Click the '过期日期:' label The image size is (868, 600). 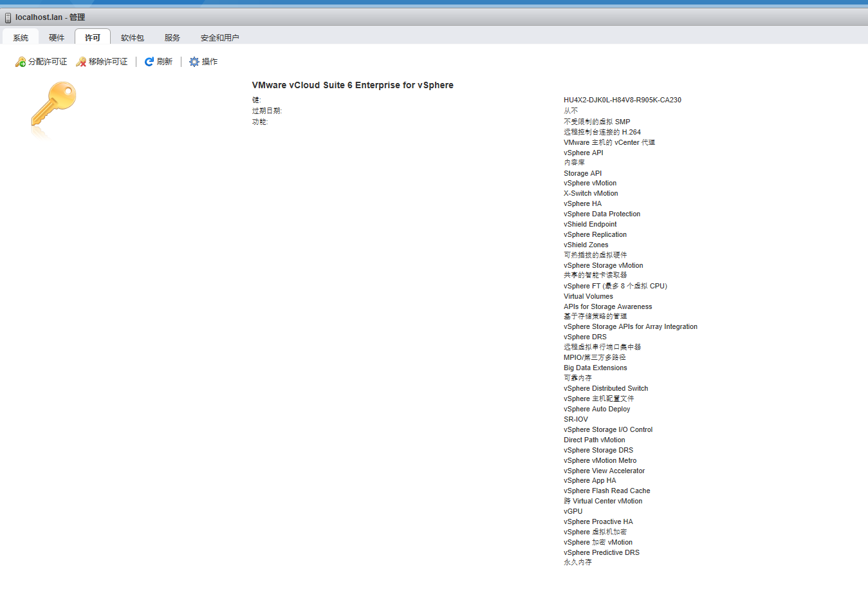coord(267,111)
